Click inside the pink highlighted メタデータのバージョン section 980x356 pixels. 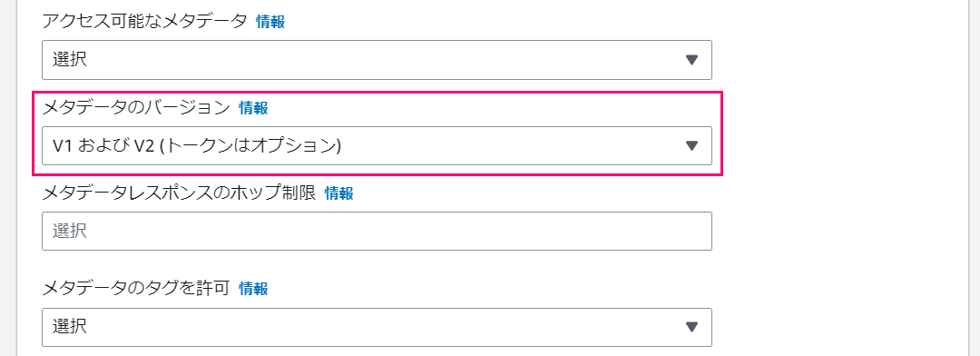click(x=377, y=133)
